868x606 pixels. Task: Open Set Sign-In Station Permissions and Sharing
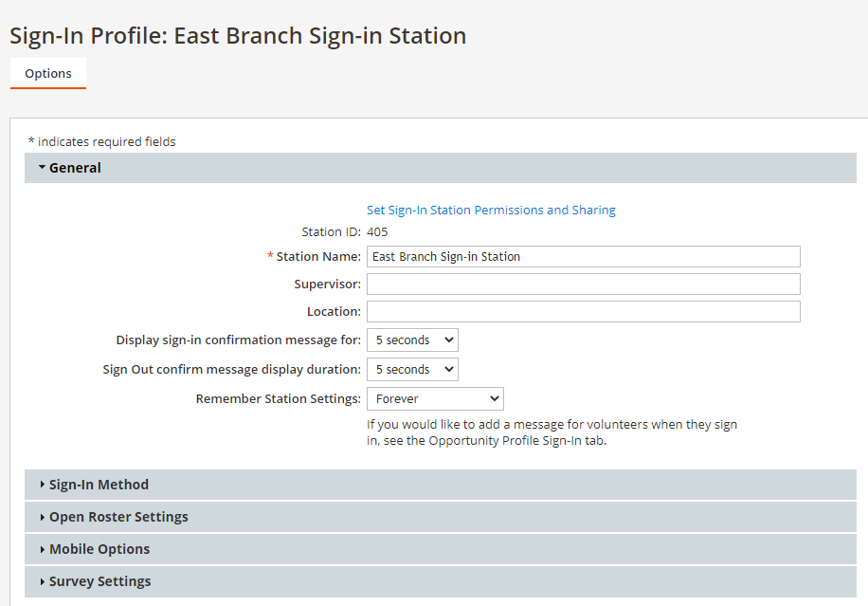pyautogui.click(x=491, y=210)
